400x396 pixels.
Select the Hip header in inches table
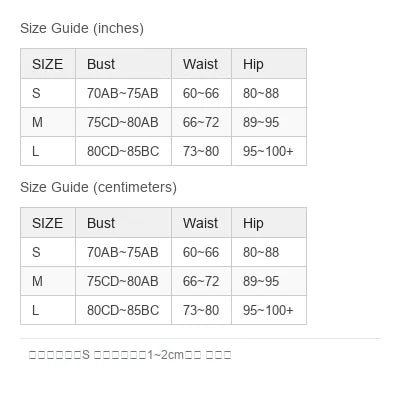coord(253,64)
